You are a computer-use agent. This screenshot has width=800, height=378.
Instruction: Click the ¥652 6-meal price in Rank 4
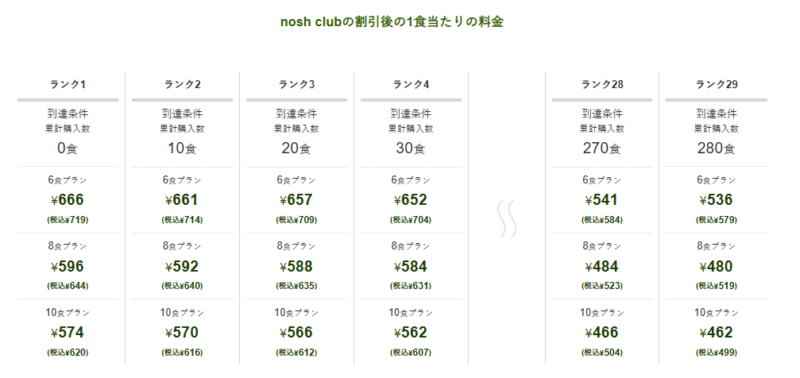[x=411, y=200]
